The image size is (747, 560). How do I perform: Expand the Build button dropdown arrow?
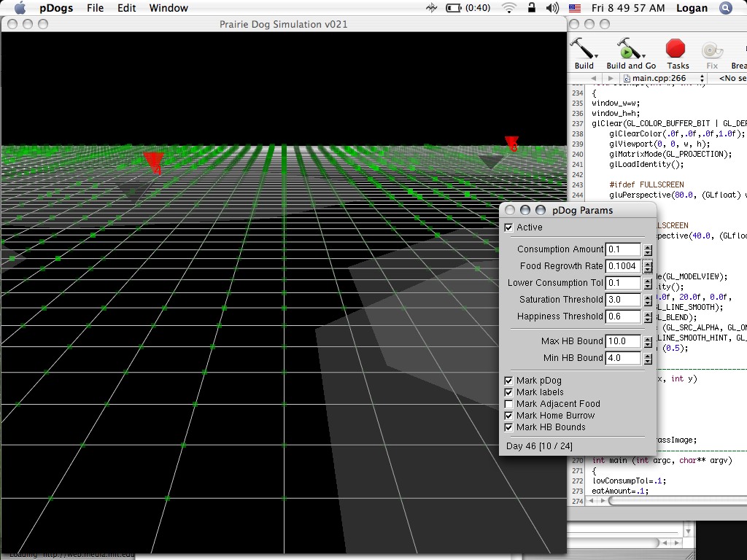pyautogui.click(x=597, y=55)
